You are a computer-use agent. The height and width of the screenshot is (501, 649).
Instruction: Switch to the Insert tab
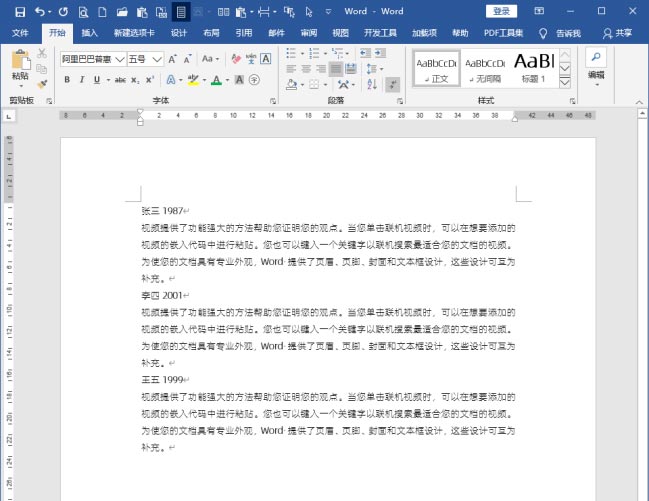tap(89, 33)
